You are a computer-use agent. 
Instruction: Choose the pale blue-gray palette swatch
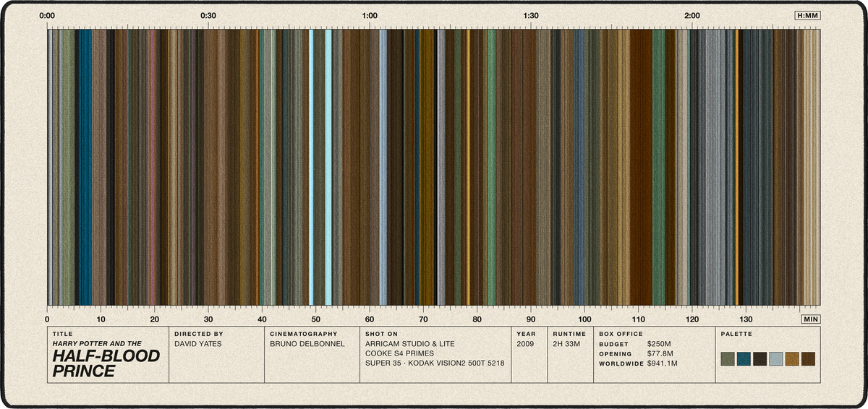click(x=776, y=358)
